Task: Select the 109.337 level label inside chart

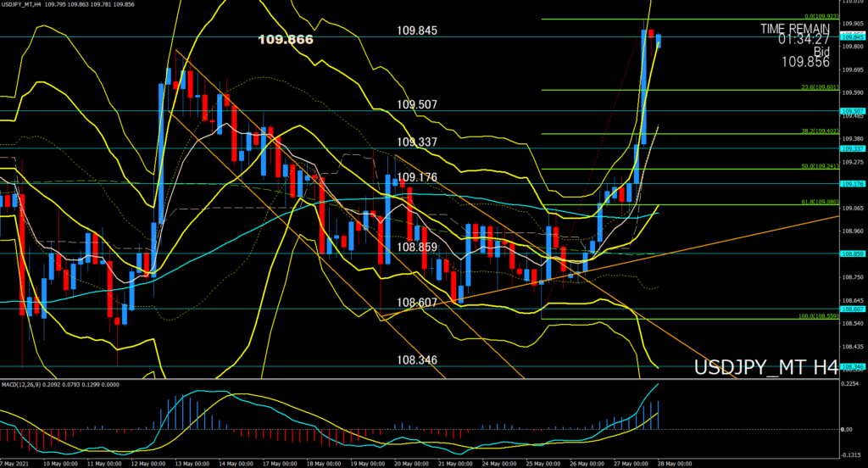Action: 417,142
